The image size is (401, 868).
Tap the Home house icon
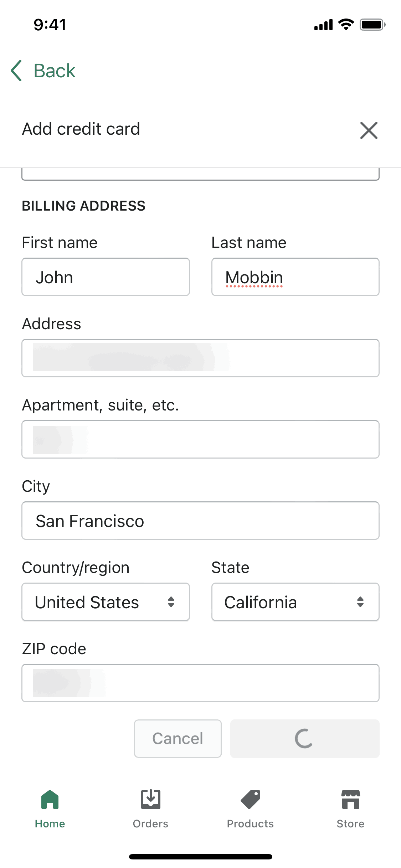click(x=50, y=800)
